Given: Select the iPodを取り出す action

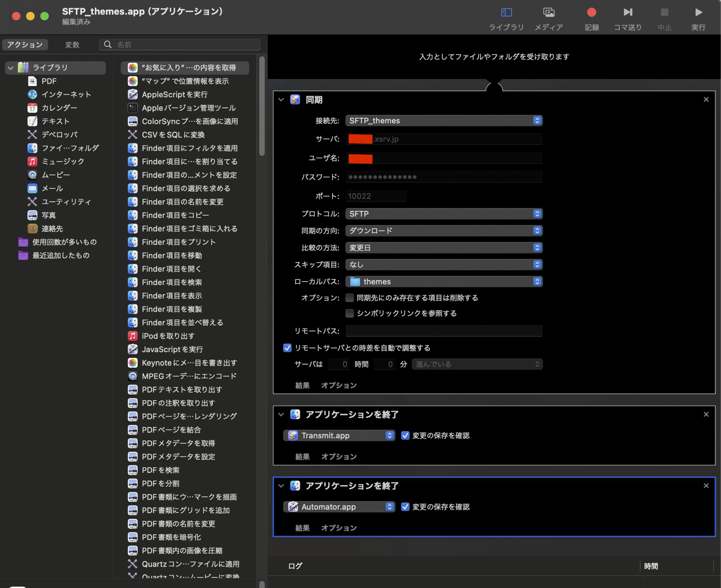Looking at the screenshot, I should [x=168, y=336].
